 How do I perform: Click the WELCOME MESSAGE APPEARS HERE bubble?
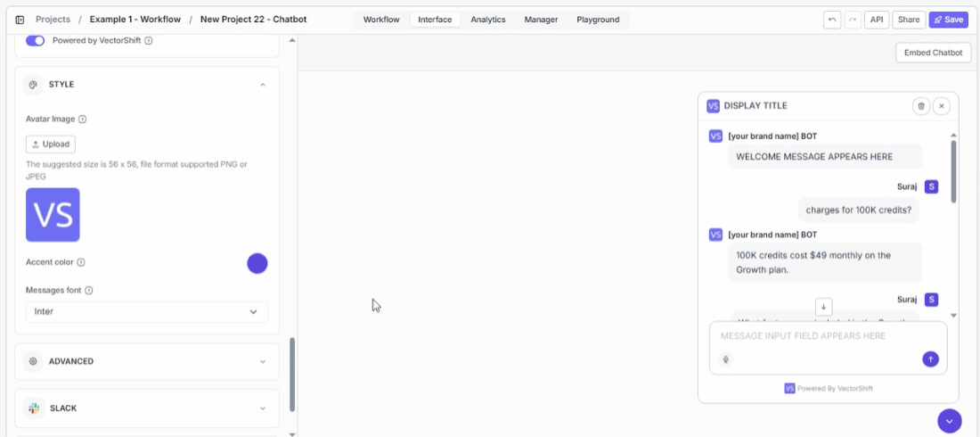click(825, 157)
